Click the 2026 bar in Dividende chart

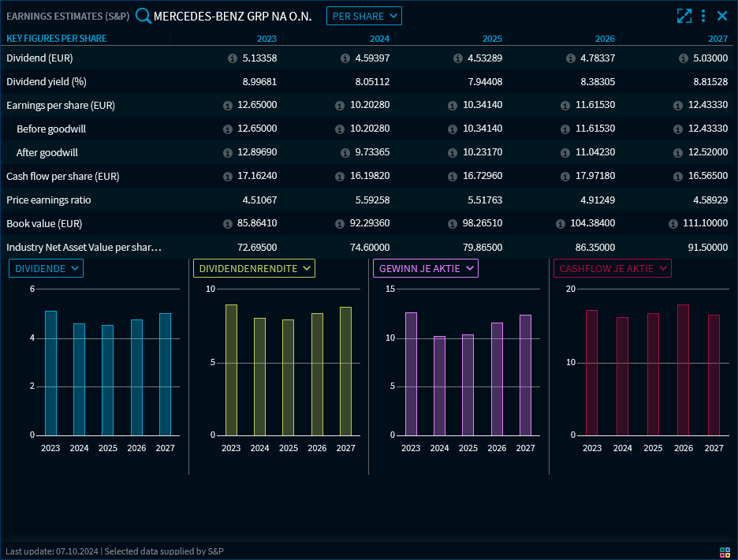pyautogui.click(x=136, y=377)
